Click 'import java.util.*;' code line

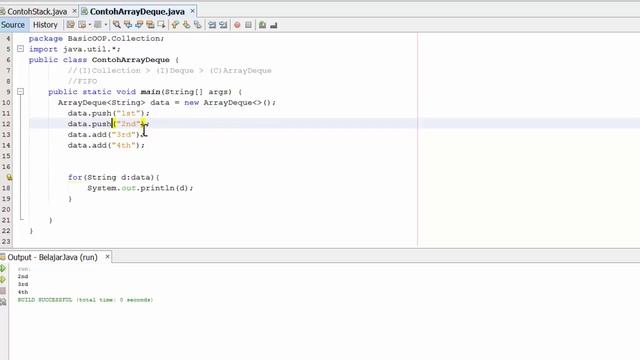pos(75,49)
